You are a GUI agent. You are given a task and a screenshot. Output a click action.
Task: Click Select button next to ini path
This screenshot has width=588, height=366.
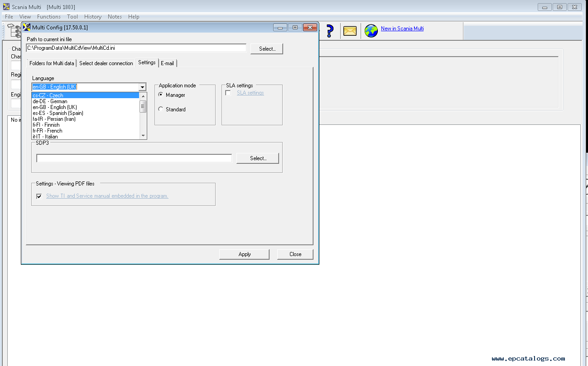point(267,49)
